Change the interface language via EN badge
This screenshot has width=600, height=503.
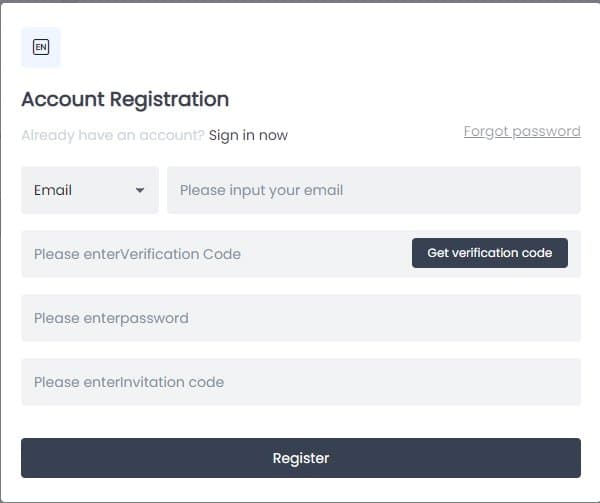coord(41,47)
